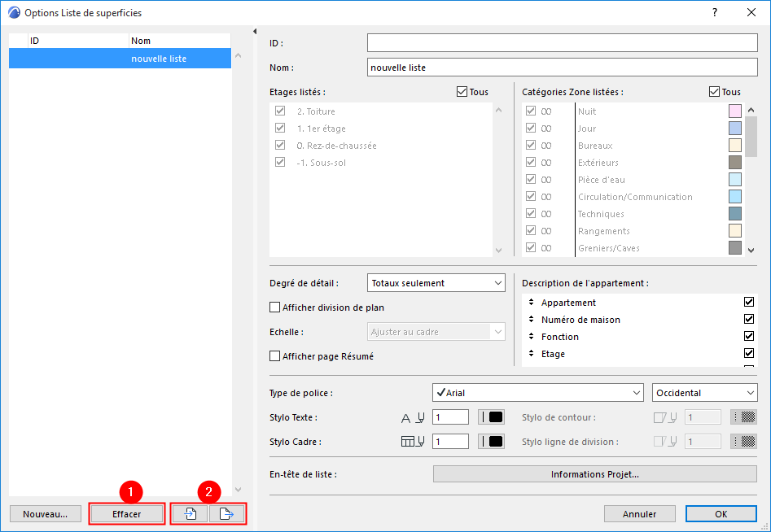Screen dimensions: 771x532
Task: Click the move handle for Appartement row
Action: (531, 302)
